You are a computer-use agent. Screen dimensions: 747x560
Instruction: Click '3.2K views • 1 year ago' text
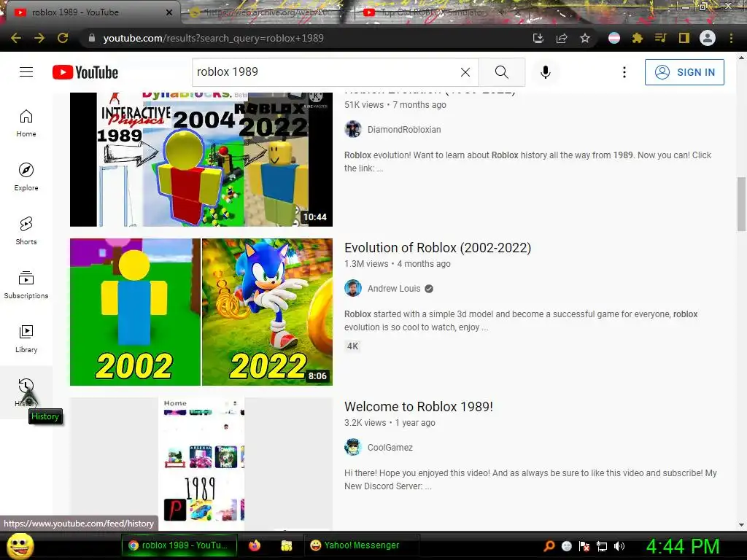coord(390,423)
